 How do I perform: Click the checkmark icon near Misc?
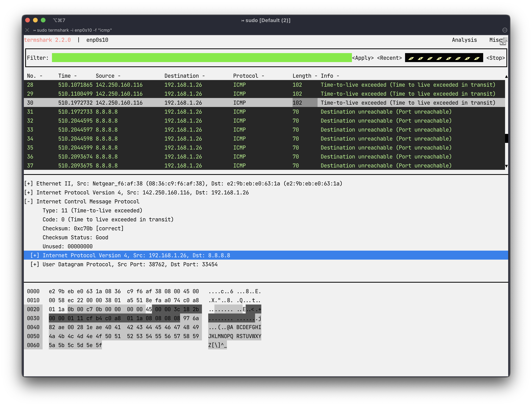coord(503,42)
